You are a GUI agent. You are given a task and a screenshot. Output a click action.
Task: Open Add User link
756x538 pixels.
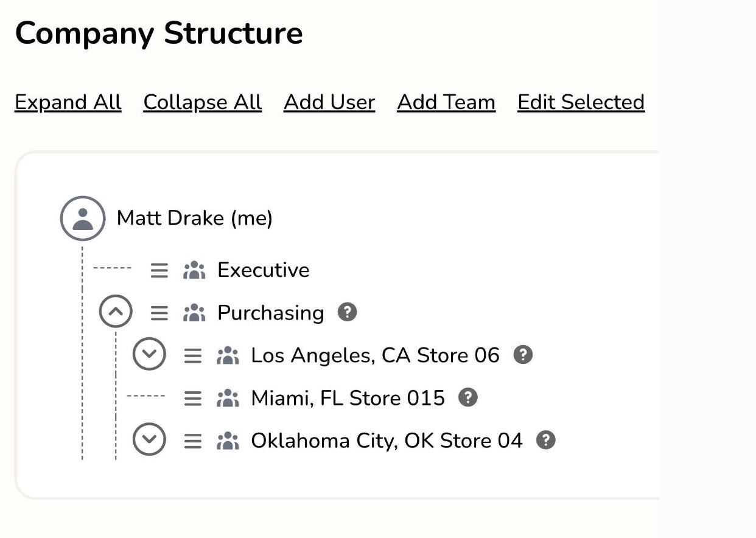coord(329,102)
